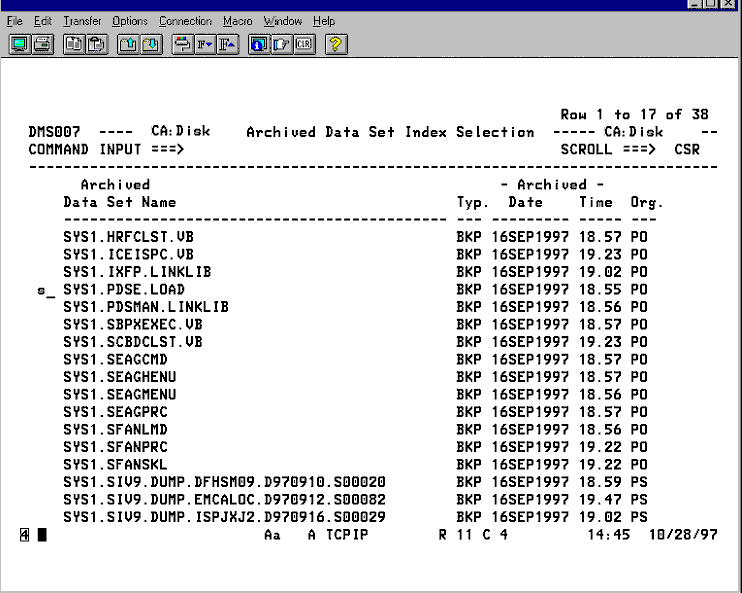Click the color remap toolbar icon
This screenshot has height=593, width=742.
[182, 44]
